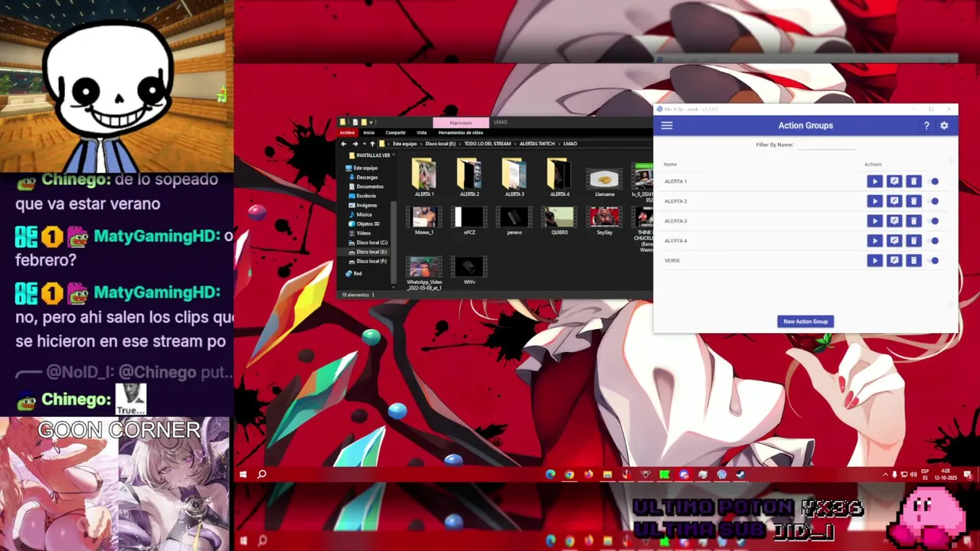Screen dimensions: 980x551
Task: Go forward in File Explorer
Action: click(x=354, y=144)
